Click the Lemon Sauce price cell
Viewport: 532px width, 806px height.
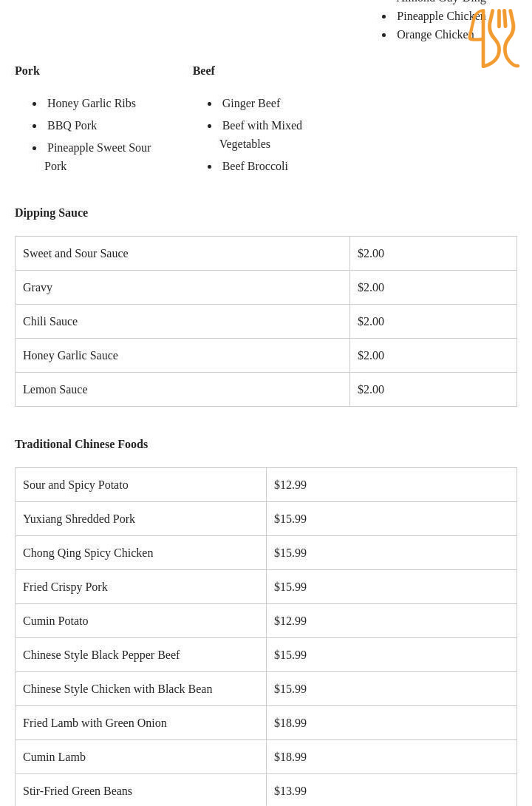coord(371,390)
